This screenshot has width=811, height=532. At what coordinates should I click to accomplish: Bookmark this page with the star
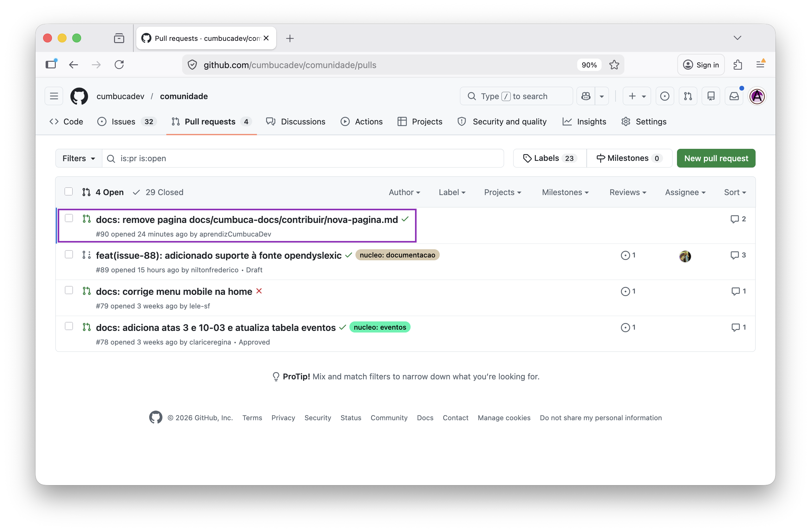point(614,65)
